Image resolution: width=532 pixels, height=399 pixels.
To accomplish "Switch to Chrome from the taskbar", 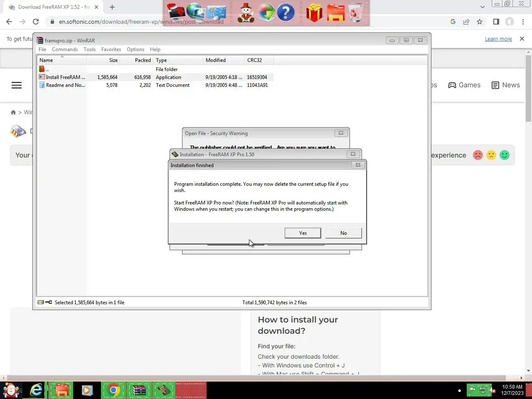I will point(113,390).
